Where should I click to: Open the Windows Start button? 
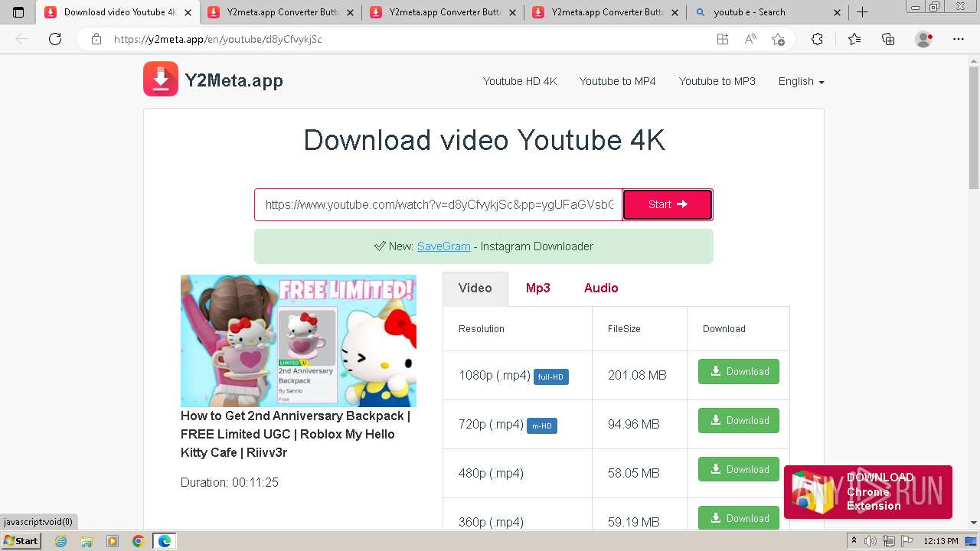click(21, 541)
